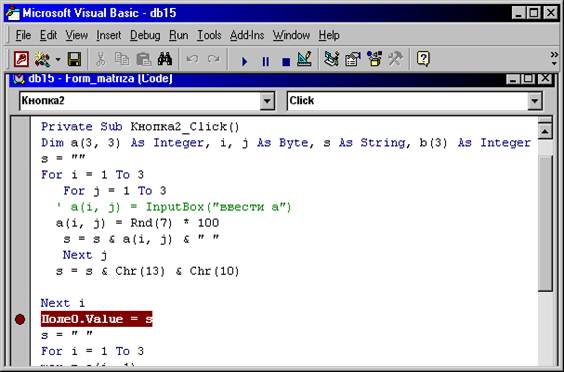This screenshot has height=372, width=564.
Task: Pause execution with the Break icon
Action: point(265,62)
